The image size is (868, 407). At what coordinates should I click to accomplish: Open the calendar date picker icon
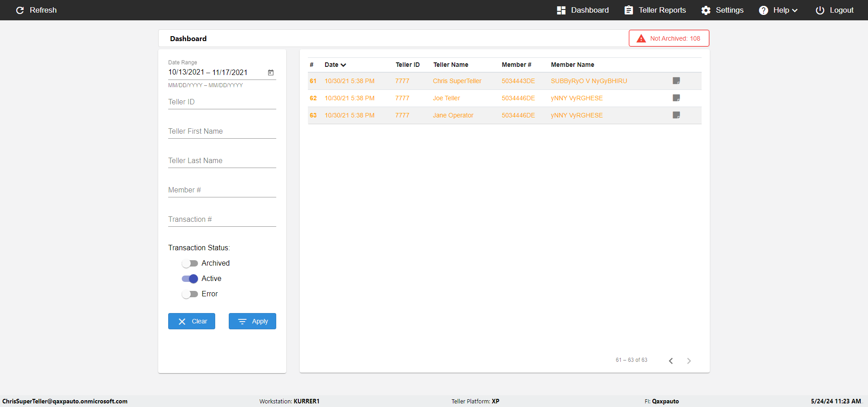pyautogui.click(x=271, y=72)
